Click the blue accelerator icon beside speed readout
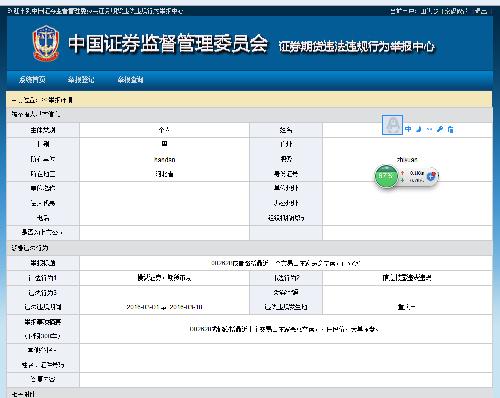 [x=431, y=176]
